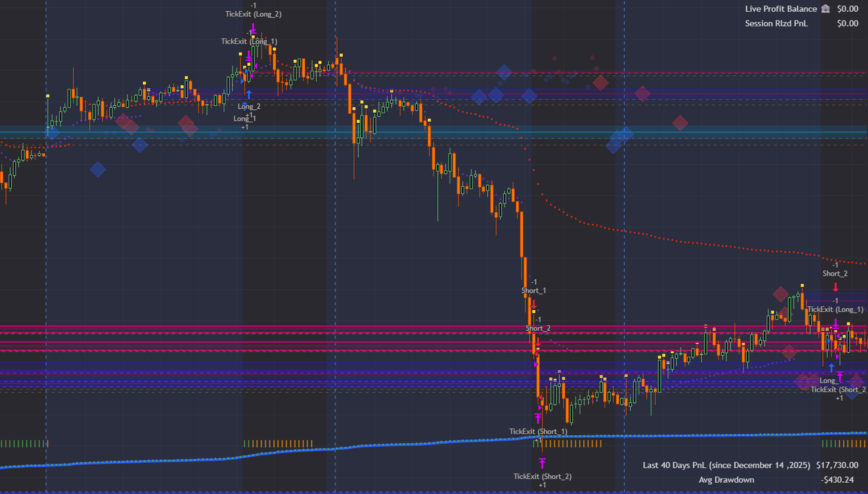Click the red down arrow below the Short_1 label
The image size is (868, 494).
[x=534, y=304]
